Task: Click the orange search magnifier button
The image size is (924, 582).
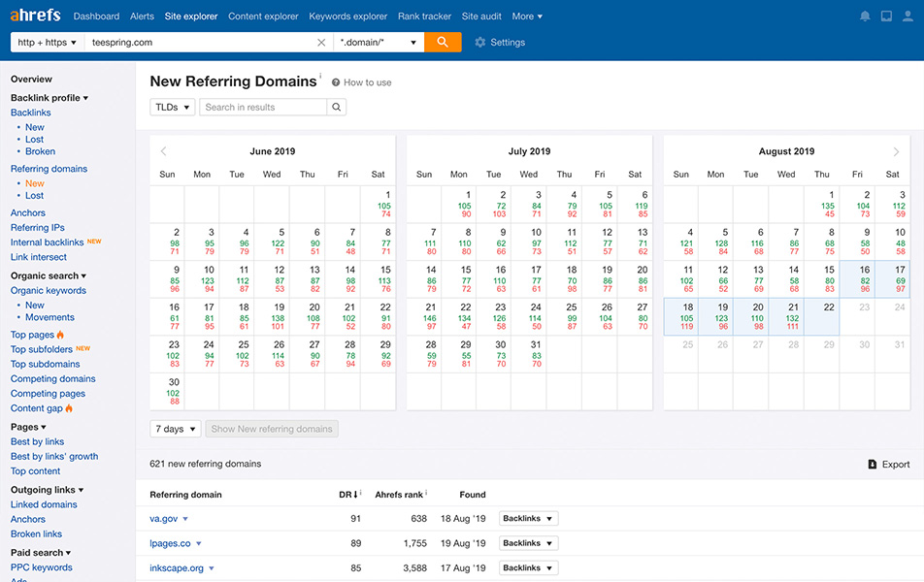Action: coord(443,43)
